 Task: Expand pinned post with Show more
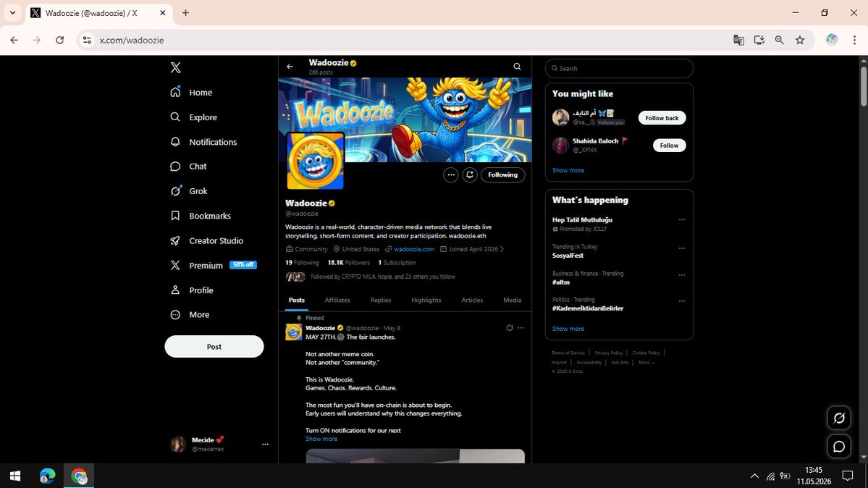(321, 439)
